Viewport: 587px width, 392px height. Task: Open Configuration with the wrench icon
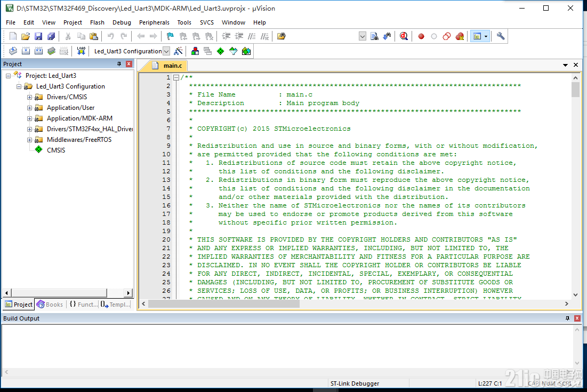pos(501,36)
